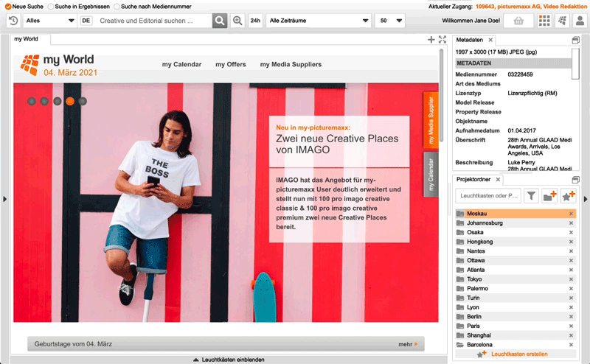The height and width of the screenshot is (364, 590).
Task: Create new folder with folder-plus icon
Action: coord(549,195)
